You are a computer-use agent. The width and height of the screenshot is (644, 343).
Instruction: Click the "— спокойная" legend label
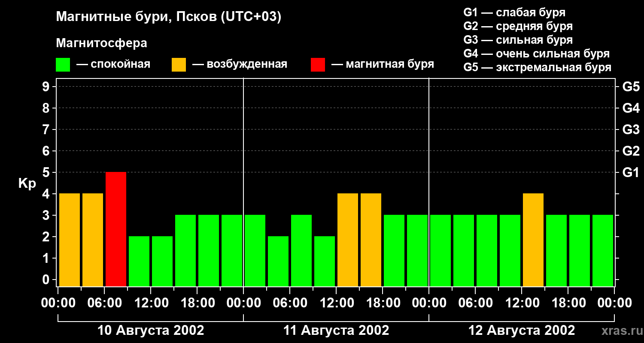tap(113, 64)
